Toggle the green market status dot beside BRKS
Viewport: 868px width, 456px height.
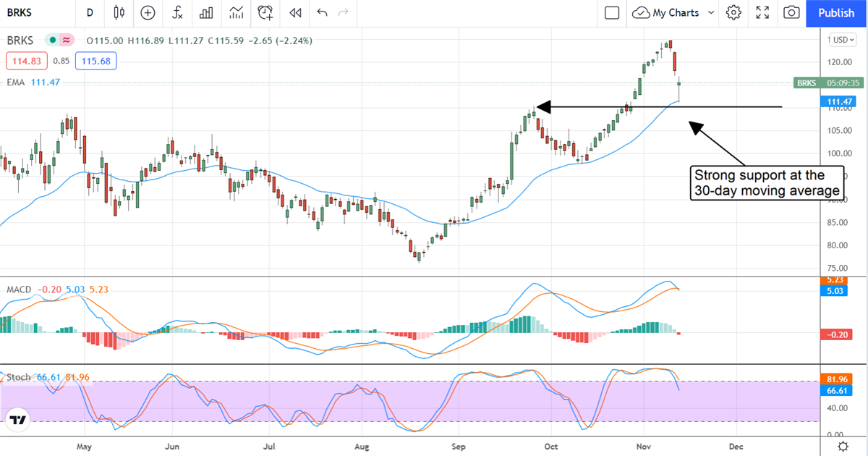53,41
